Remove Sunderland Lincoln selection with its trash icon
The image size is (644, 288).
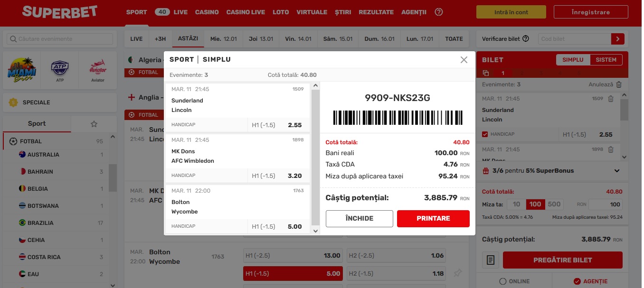(611, 99)
